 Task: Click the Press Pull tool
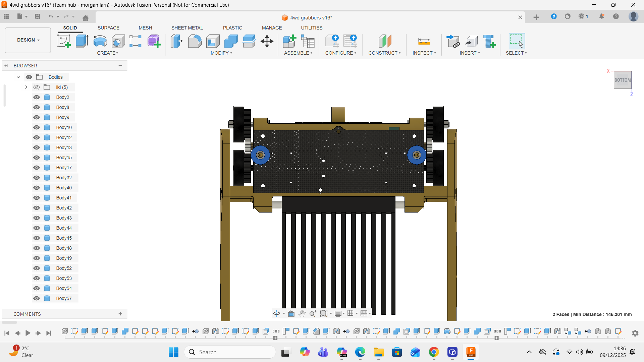tap(176, 41)
